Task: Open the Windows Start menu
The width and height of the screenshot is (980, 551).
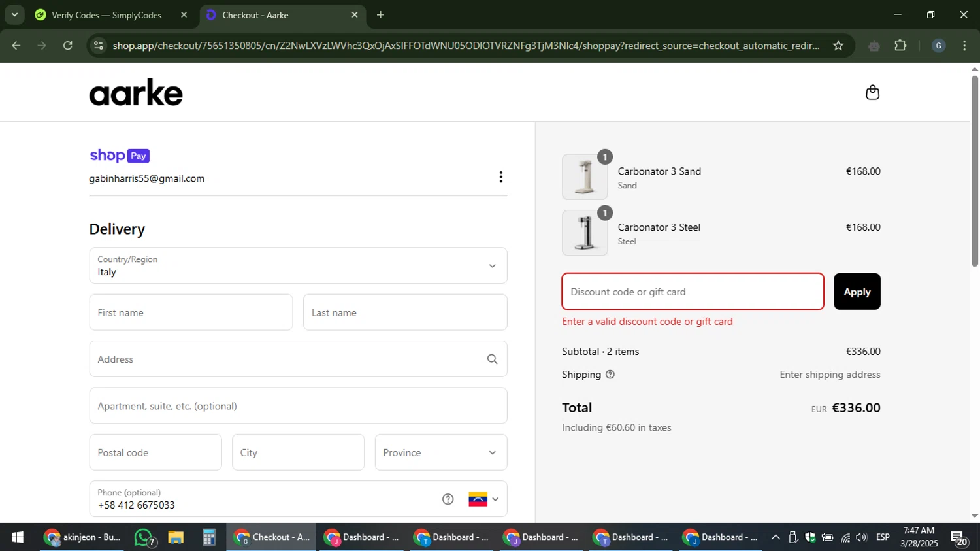Action: [18, 537]
